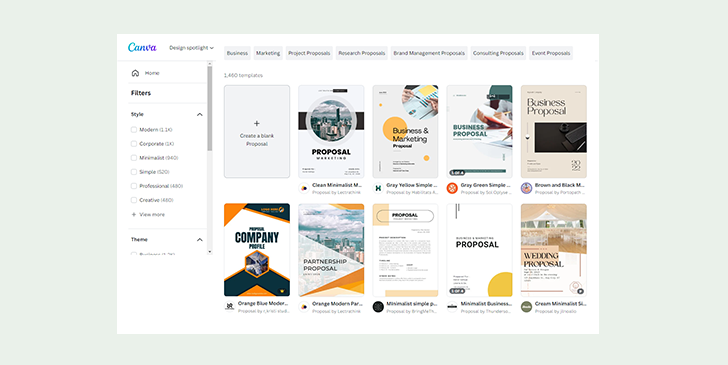Click the Canva logo
Screen dimensions: 728x365
point(142,47)
